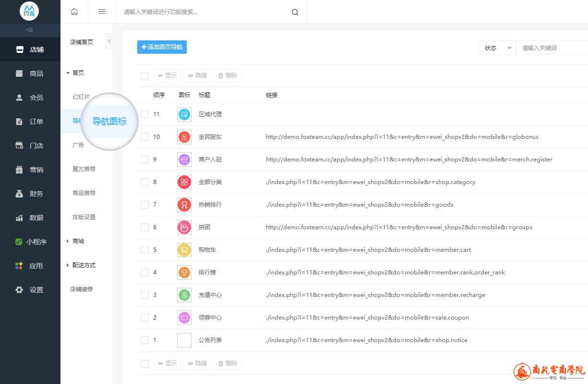Image resolution: width=588 pixels, height=384 pixels.
Task: Click the bottom 隐藏 button
Action: point(197,363)
